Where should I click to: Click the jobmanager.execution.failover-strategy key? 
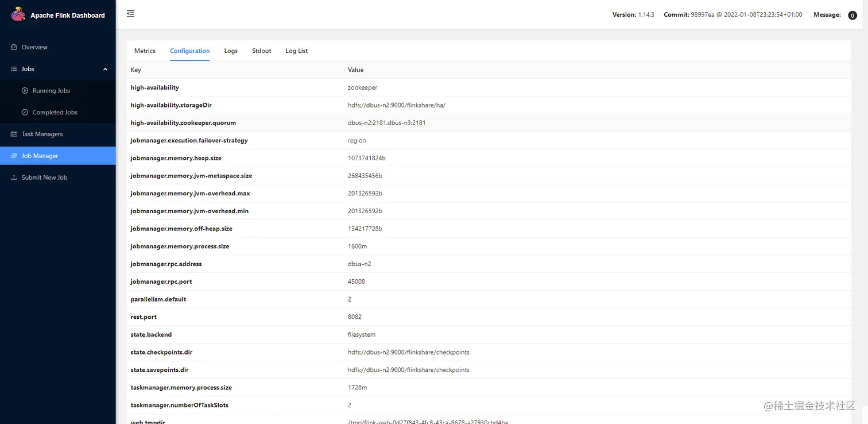click(x=189, y=140)
